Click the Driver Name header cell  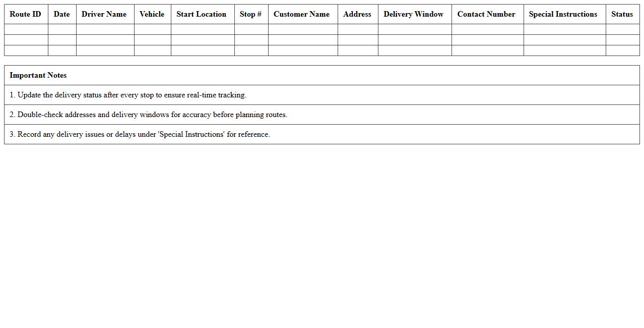pos(104,14)
